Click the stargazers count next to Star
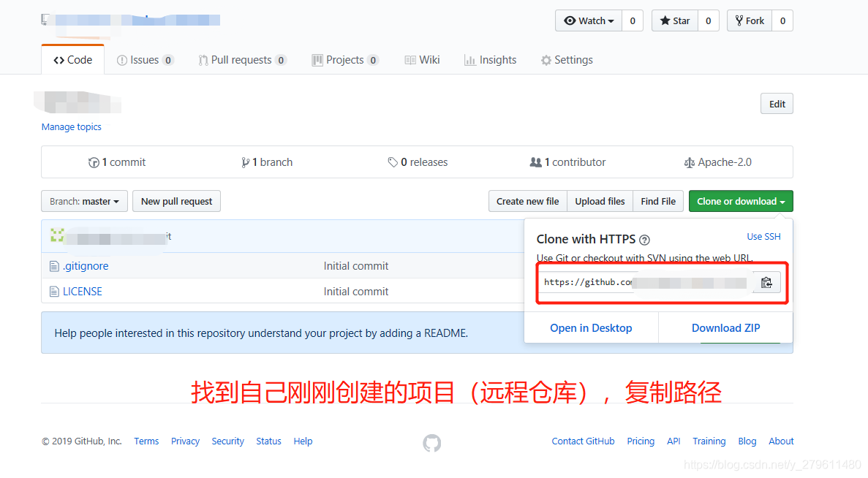The height and width of the screenshot is (478, 868). [x=709, y=21]
